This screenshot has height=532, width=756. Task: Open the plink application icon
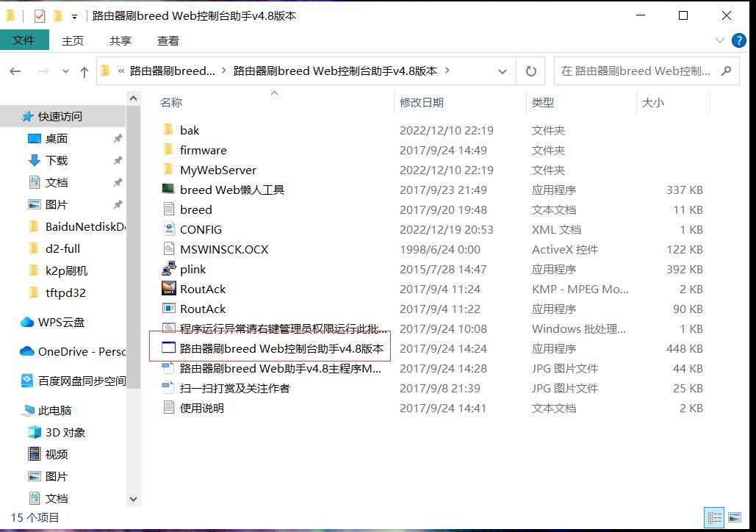pos(168,269)
